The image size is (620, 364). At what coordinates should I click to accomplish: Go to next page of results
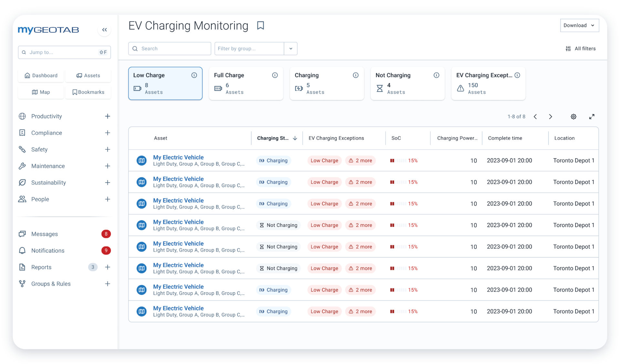[x=551, y=117]
